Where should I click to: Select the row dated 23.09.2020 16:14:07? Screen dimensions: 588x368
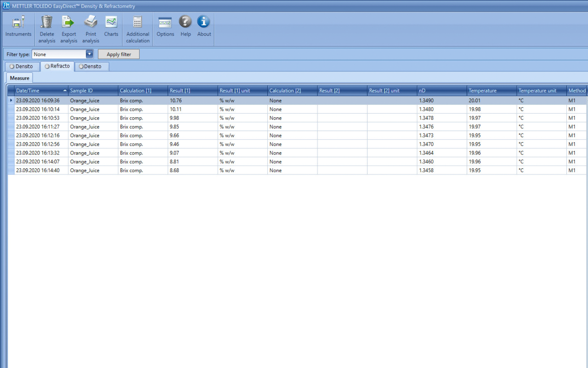point(297,161)
